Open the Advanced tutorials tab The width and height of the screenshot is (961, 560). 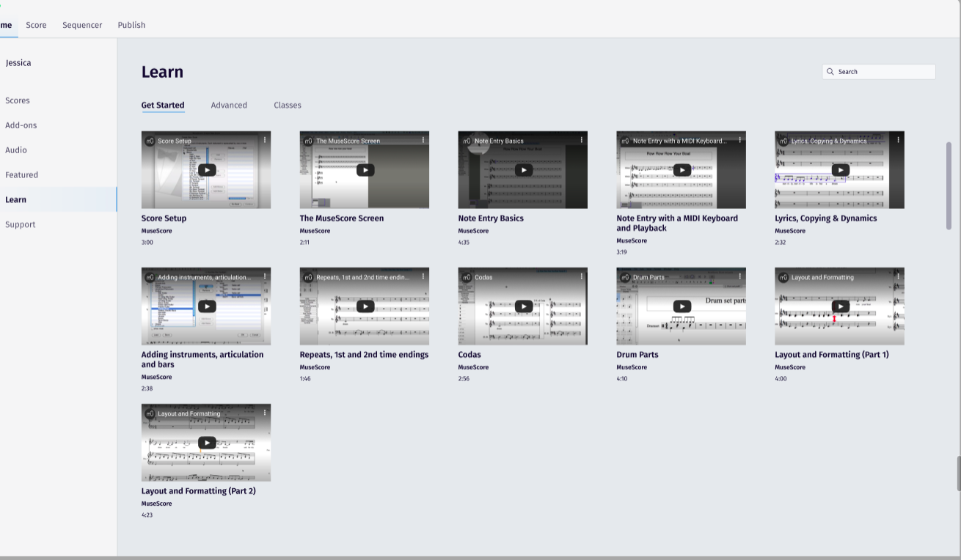coord(229,105)
